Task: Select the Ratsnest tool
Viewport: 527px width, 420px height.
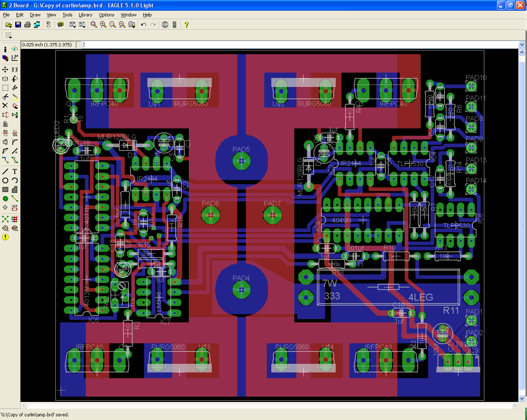Action: pos(5,219)
